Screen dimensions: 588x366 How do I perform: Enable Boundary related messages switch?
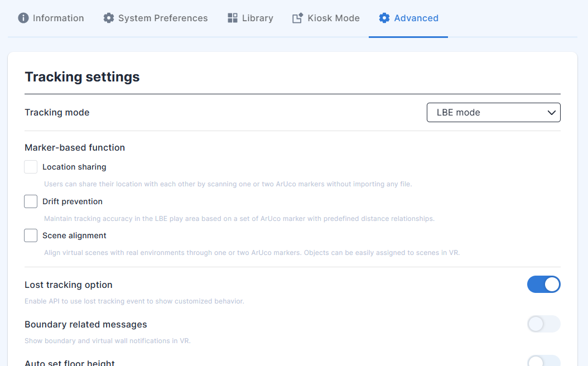pyautogui.click(x=543, y=324)
